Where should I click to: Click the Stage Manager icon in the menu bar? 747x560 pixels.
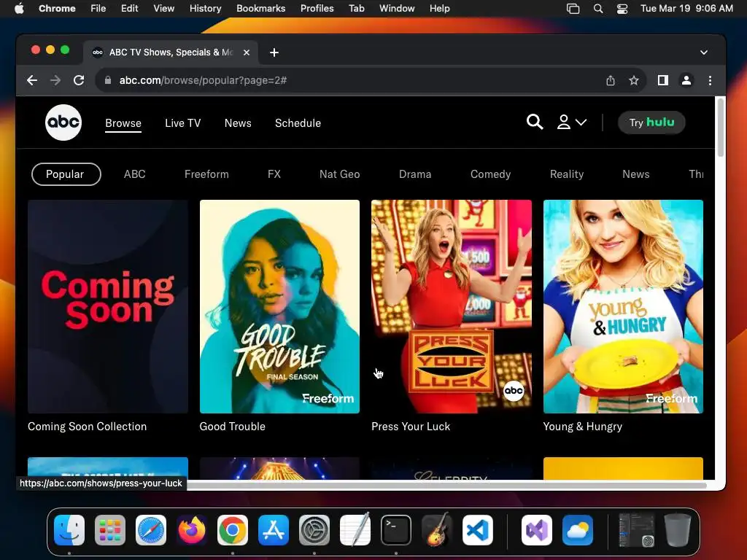[573, 8]
